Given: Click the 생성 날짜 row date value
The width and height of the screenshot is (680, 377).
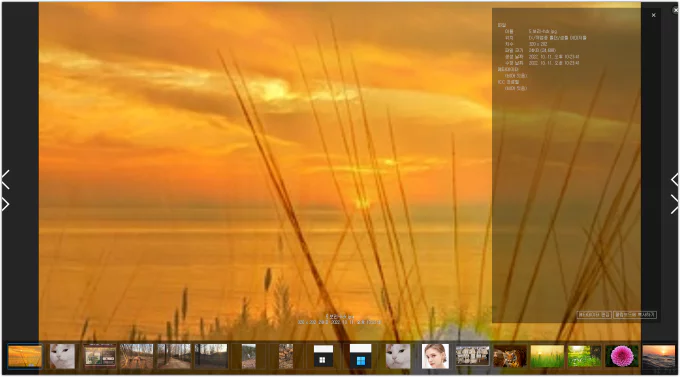Looking at the screenshot, I should tap(554, 57).
